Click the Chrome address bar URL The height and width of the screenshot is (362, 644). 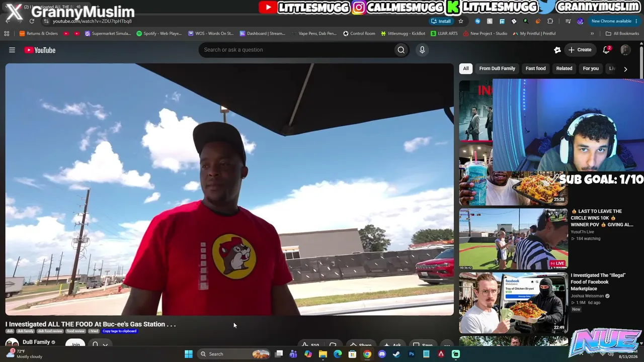coord(92,21)
